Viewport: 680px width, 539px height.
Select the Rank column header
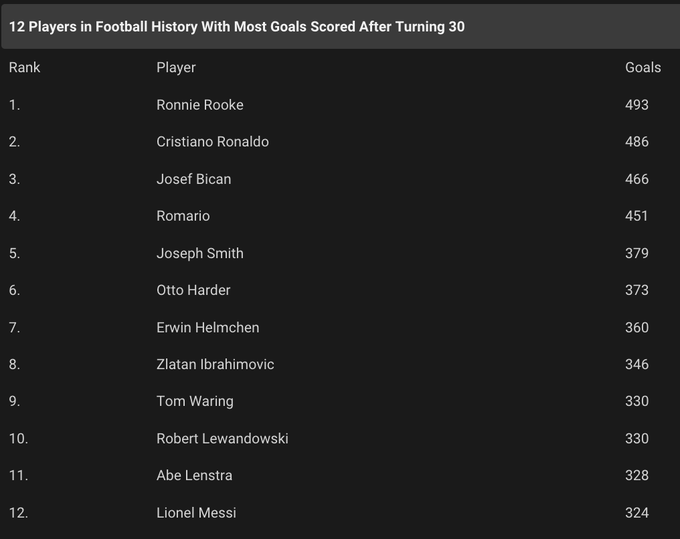tap(25, 67)
